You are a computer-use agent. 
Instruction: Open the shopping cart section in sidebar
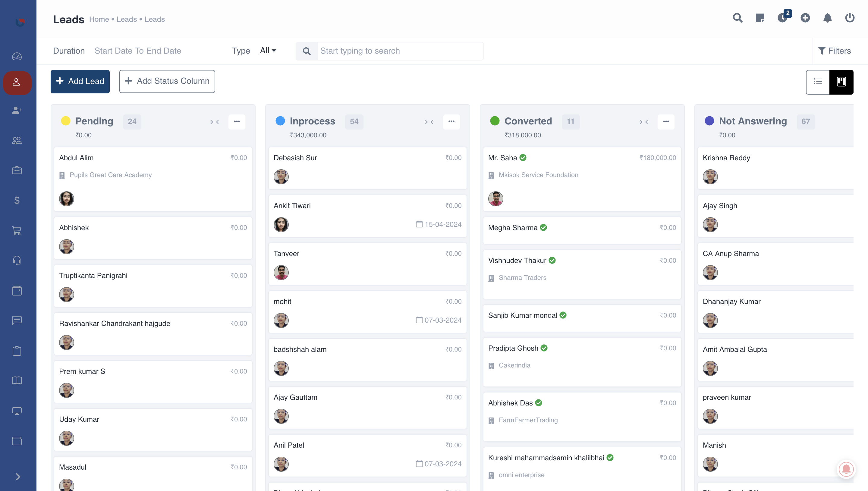(17, 231)
